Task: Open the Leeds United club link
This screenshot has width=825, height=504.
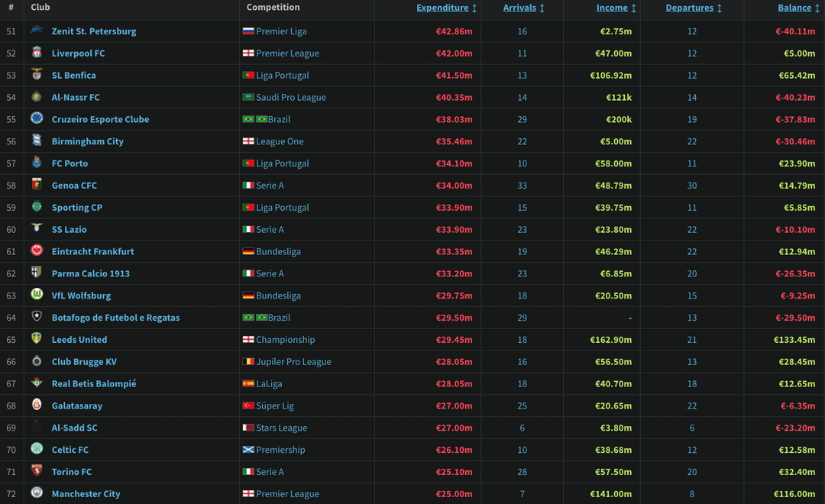Action: 79,341
